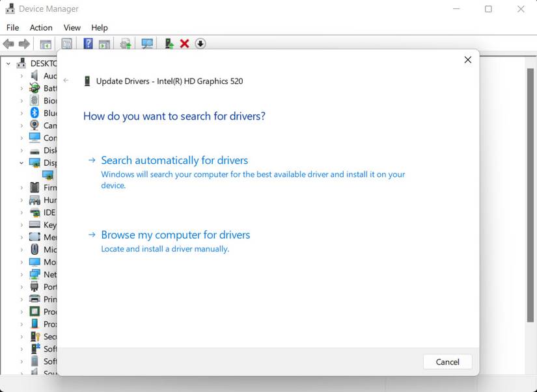
Task: Click the Cancel button in the wizard
Action: pyautogui.click(x=447, y=361)
